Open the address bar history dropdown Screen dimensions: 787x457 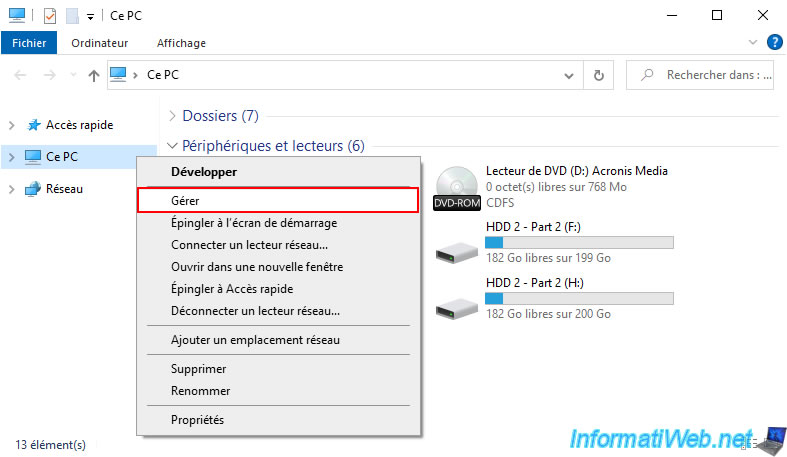point(571,75)
